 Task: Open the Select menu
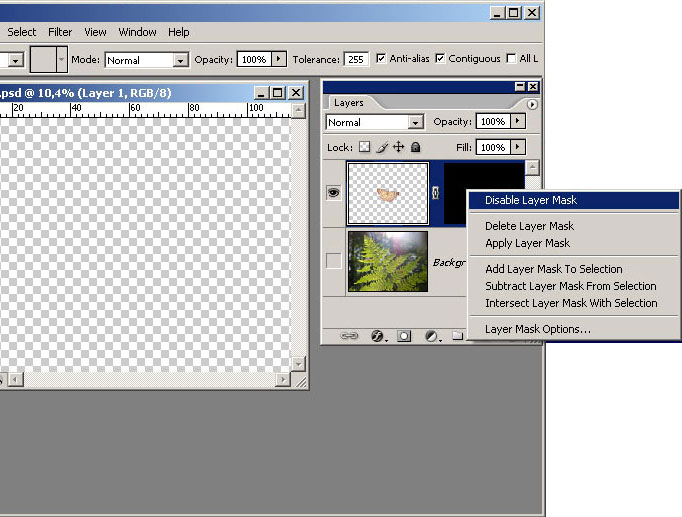tap(21, 32)
